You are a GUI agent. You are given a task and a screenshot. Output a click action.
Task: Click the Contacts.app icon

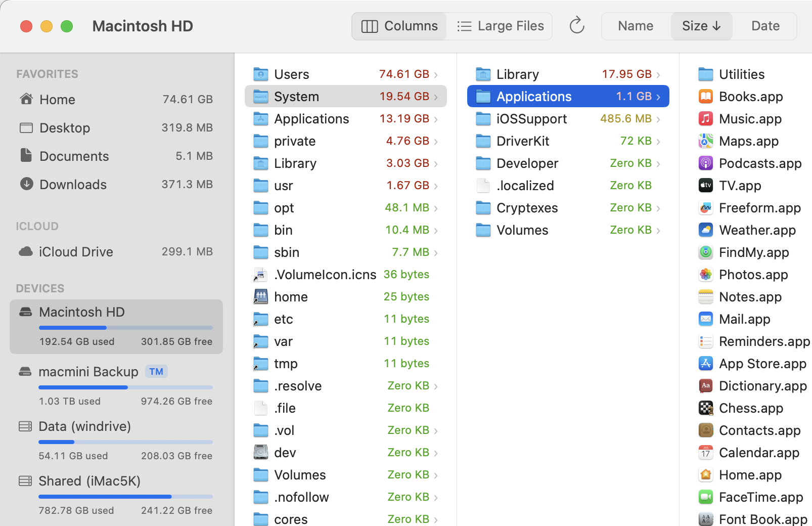pos(706,430)
